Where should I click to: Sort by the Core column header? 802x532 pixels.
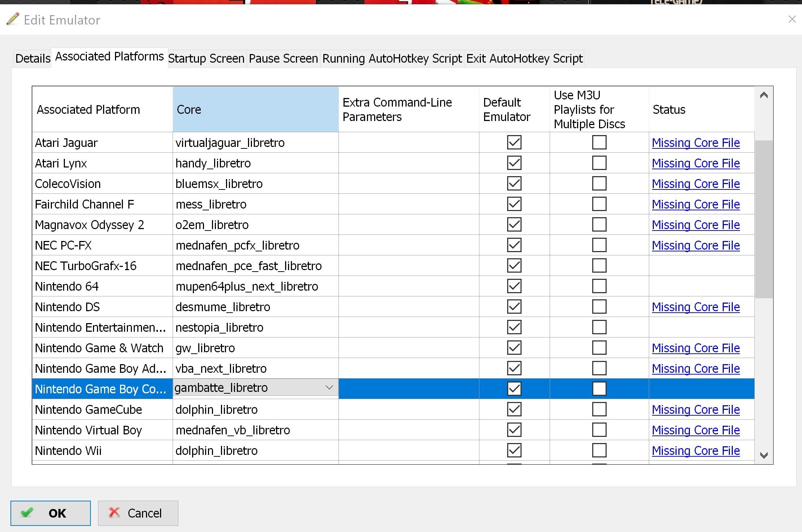click(x=256, y=109)
